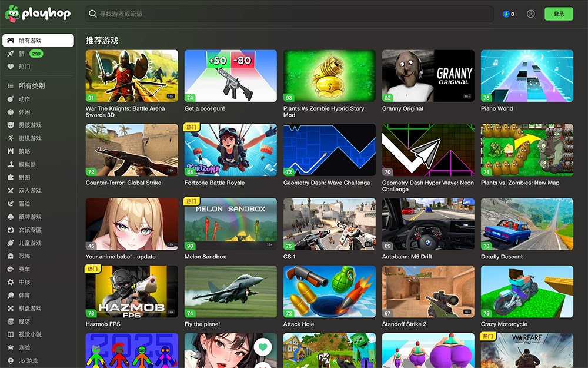Open the 女孩专区 category
This screenshot has width=588, height=368.
pos(30,230)
